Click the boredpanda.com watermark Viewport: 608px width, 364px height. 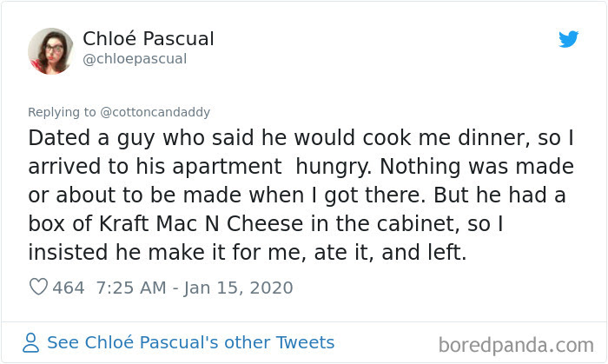tap(516, 345)
